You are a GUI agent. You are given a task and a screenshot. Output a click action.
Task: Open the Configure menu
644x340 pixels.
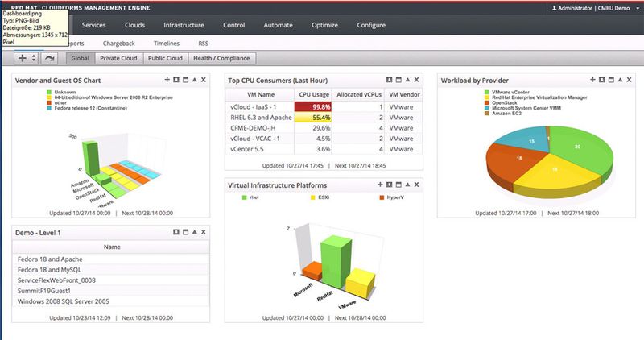click(371, 25)
